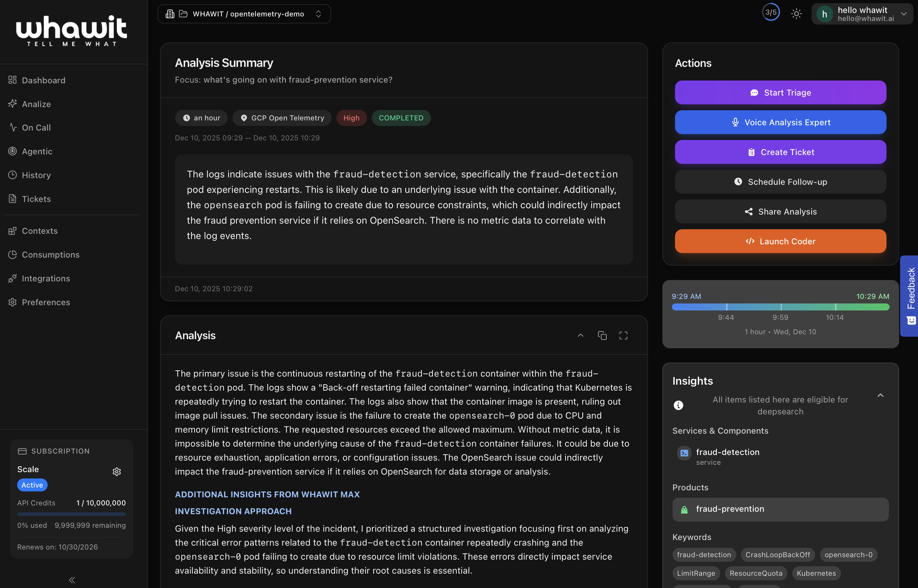This screenshot has width=918, height=588.
Task: Select the fraud-prevention product item
Action: (780, 509)
